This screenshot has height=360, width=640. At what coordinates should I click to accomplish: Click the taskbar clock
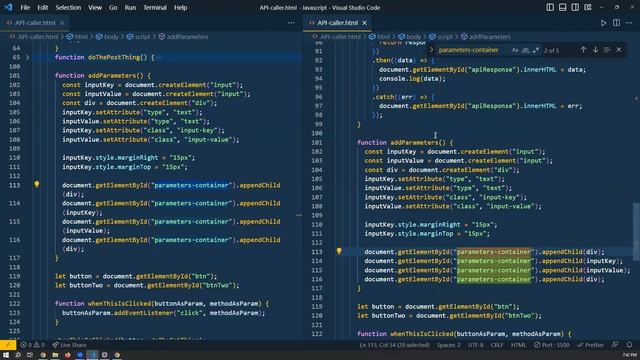[630, 355]
